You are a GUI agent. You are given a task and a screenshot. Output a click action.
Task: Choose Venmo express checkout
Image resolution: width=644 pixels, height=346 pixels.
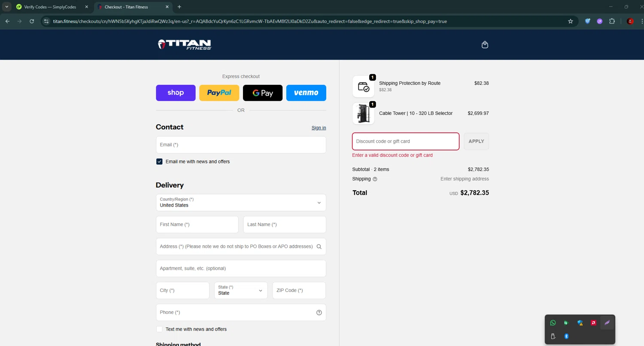click(x=306, y=93)
